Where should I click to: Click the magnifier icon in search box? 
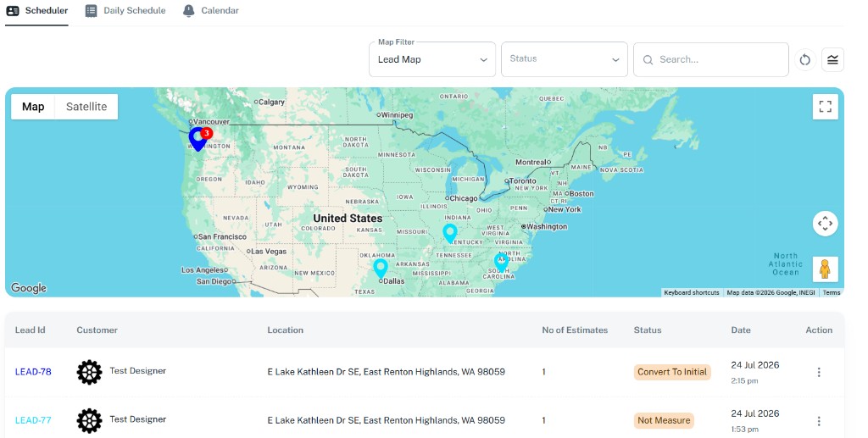pyautogui.click(x=648, y=59)
